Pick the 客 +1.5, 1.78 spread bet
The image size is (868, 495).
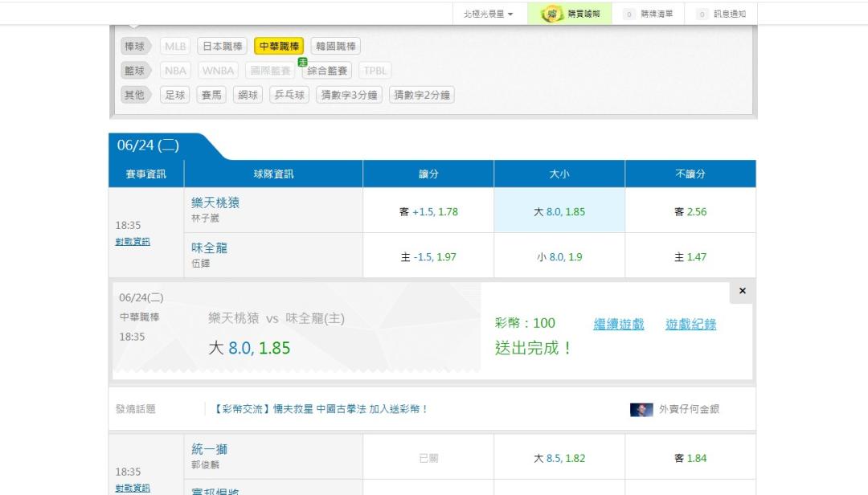pyautogui.click(x=428, y=211)
